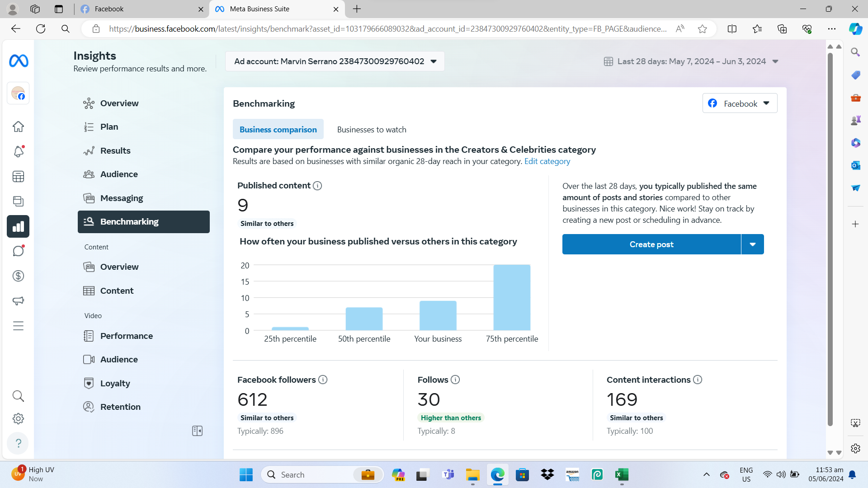This screenshot has height=488, width=868.
Task: Open Loyalty menu item
Action: click(143, 384)
